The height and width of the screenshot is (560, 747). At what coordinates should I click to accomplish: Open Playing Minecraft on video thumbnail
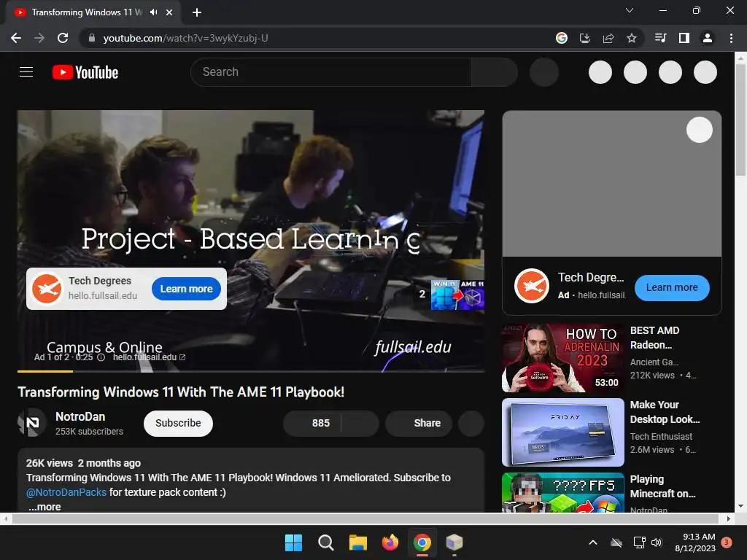point(562,492)
